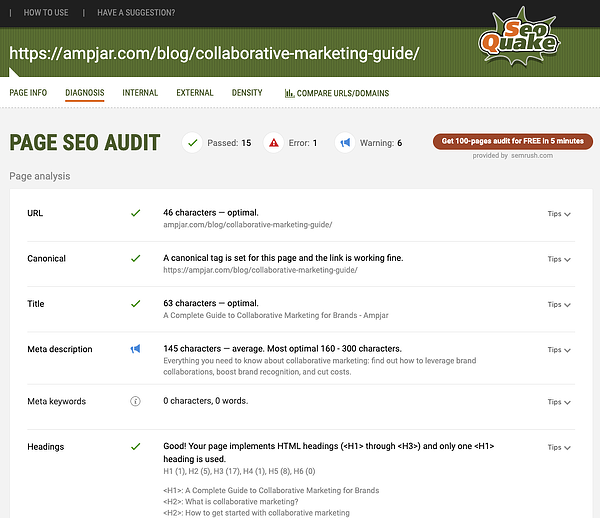Click the '63 characters — optimal.' text
The height and width of the screenshot is (518, 600).
(211, 303)
